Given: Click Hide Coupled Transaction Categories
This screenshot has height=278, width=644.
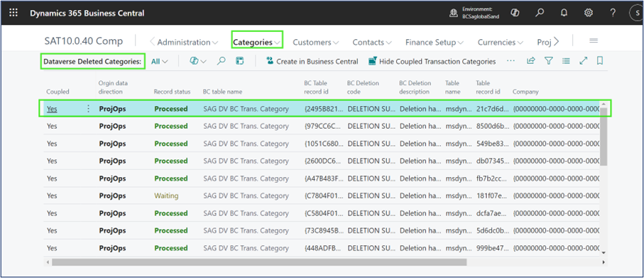Looking at the screenshot, I should click(432, 61).
